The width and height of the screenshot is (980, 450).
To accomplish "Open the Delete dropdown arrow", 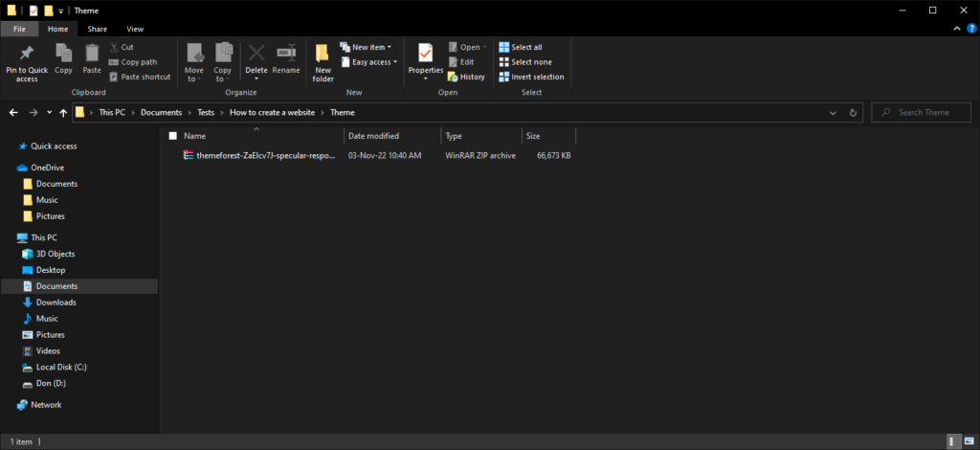I will (x=256, y=79).
